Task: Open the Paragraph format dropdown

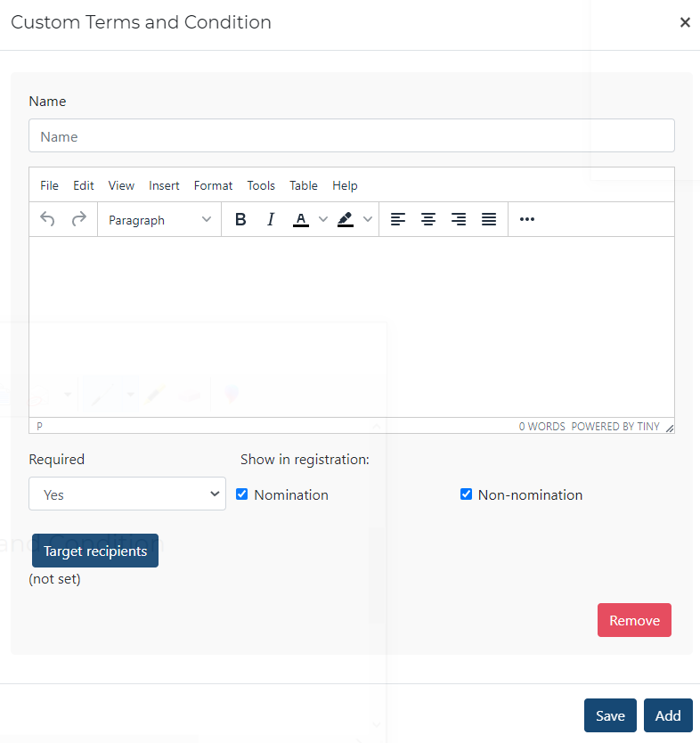Action: coord(159,219)
